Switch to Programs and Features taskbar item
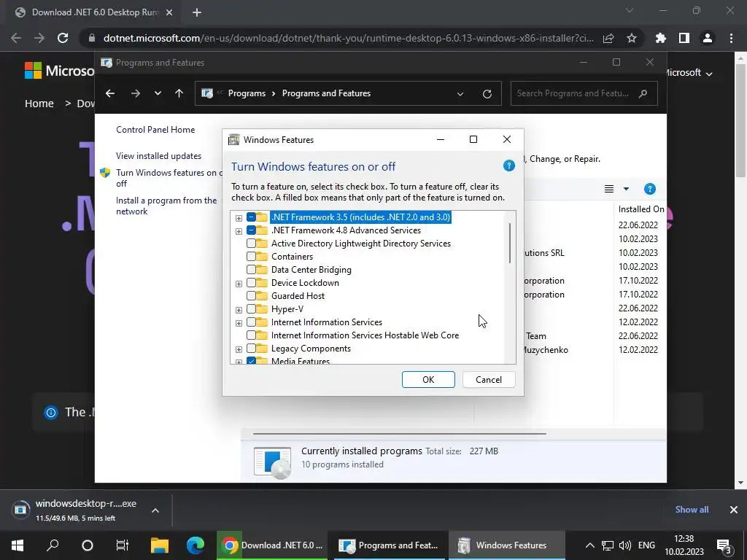This screenshot has height=560, width=747. click(390, 545)
